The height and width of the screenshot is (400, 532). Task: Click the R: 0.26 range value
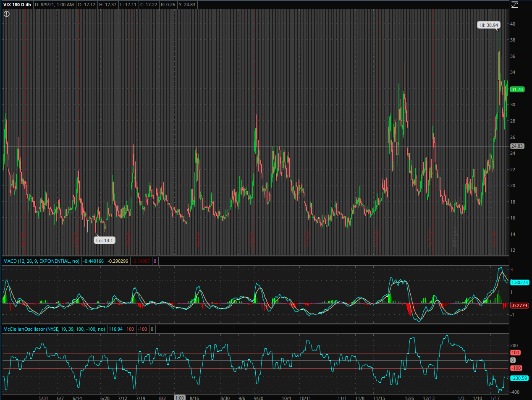[168, 5]
